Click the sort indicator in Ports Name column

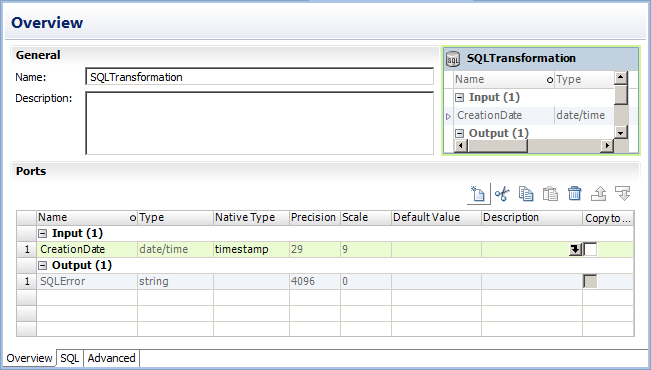pos(133,218)
